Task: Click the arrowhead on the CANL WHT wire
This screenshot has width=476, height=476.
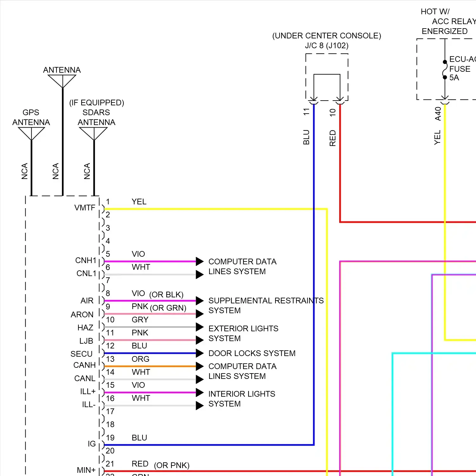Action: pos(200,379)
